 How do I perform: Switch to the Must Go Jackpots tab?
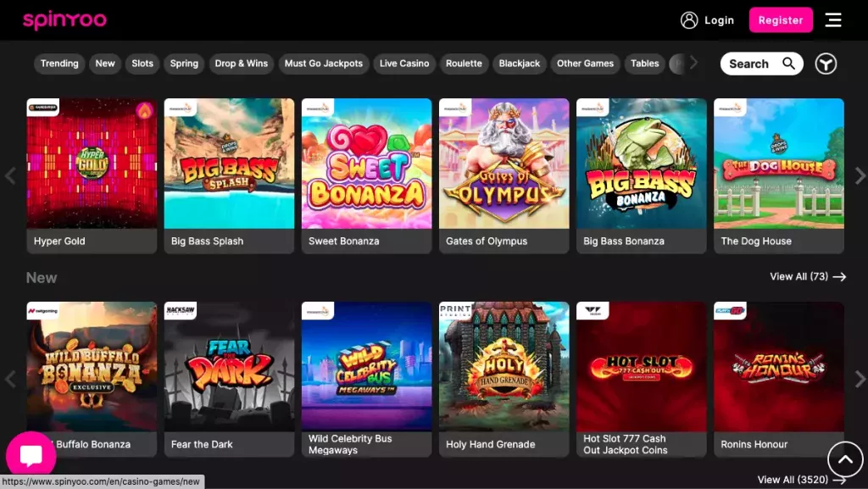click(x=323, y=64)
